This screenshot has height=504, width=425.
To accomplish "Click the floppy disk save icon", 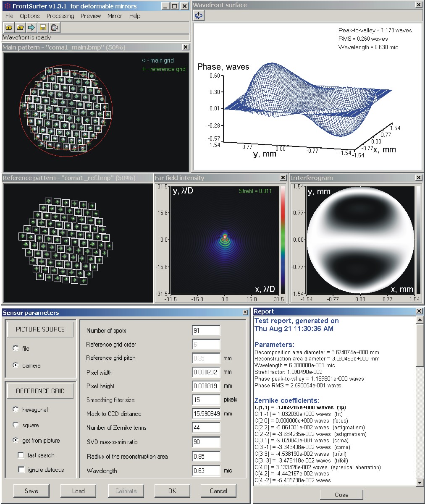I will 42,28.
